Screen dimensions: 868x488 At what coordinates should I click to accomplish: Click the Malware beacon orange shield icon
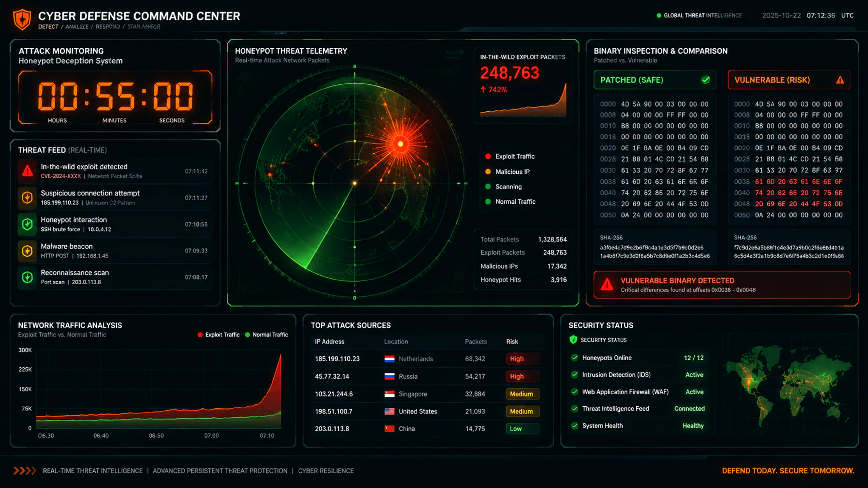[x=28, y=251]
